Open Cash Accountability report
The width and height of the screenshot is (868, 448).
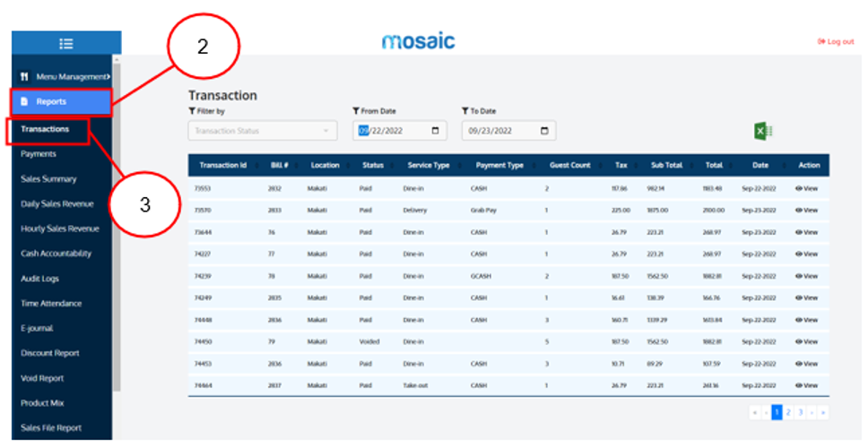[56, 254]
